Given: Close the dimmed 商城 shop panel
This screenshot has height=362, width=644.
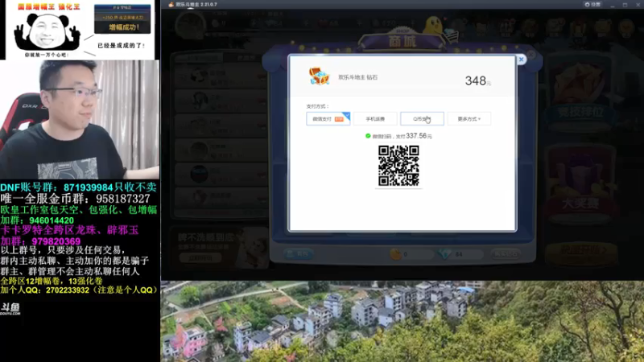Looking at the screenshot, I should coord(531,54).
